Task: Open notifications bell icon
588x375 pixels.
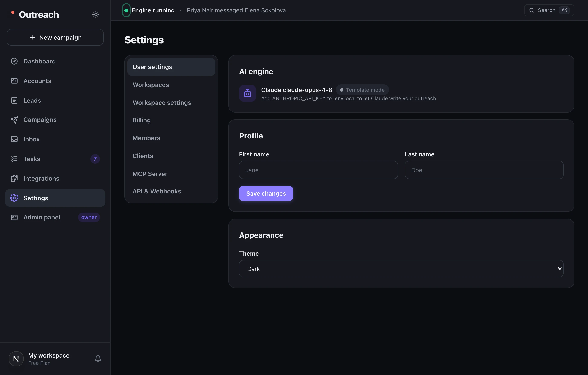Action: pos(98,359)
